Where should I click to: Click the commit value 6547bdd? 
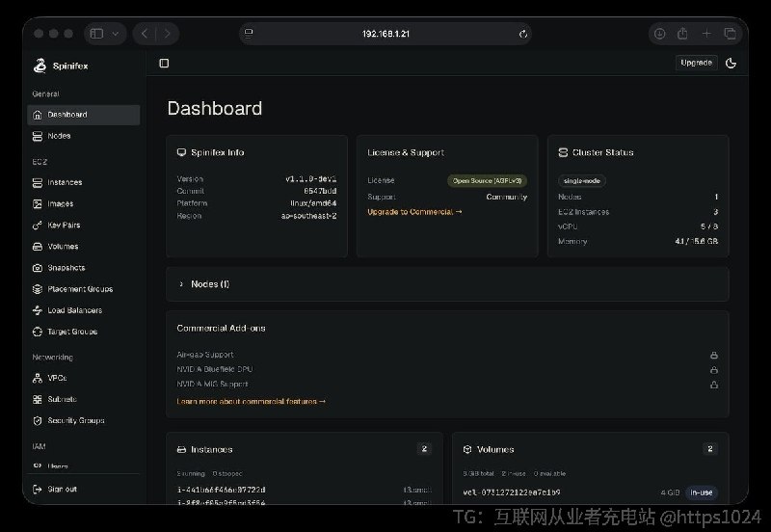tap(320, 191)
